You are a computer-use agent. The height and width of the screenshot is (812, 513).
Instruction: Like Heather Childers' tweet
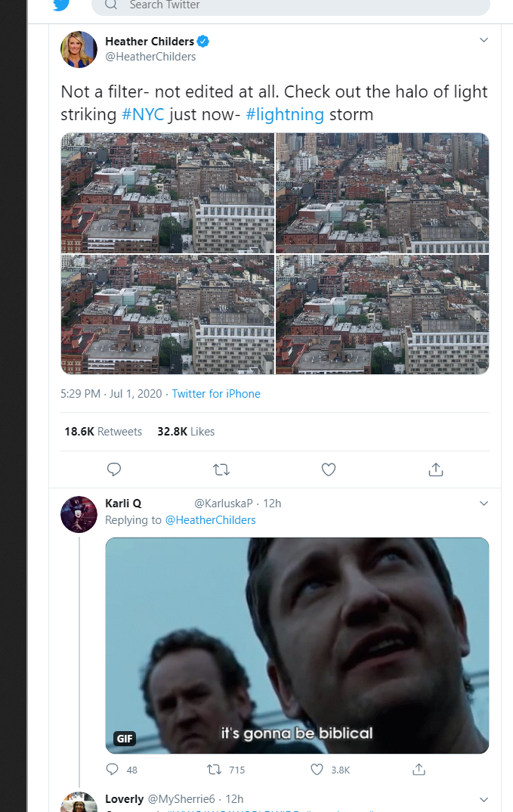[329, 470]
